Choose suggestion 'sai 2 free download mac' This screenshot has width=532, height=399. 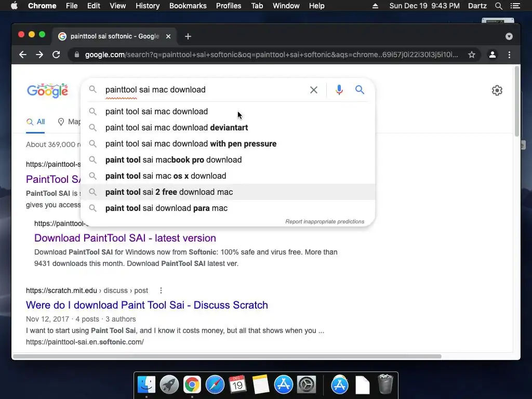(228, 192)
